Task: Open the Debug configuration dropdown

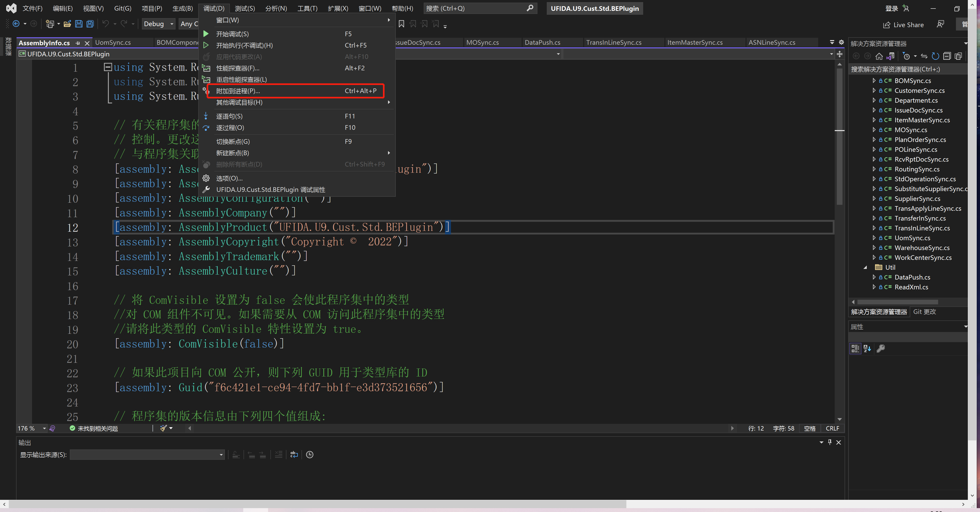Action: pos(159,24)
